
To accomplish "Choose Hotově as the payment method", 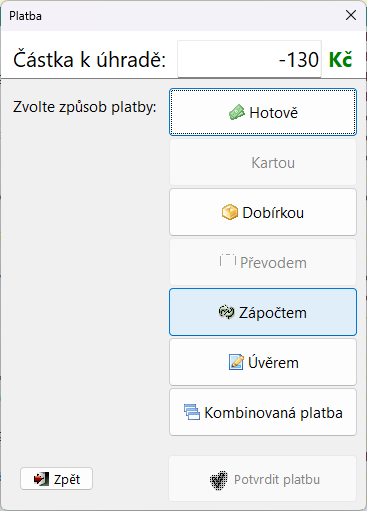I will point(263,112).
